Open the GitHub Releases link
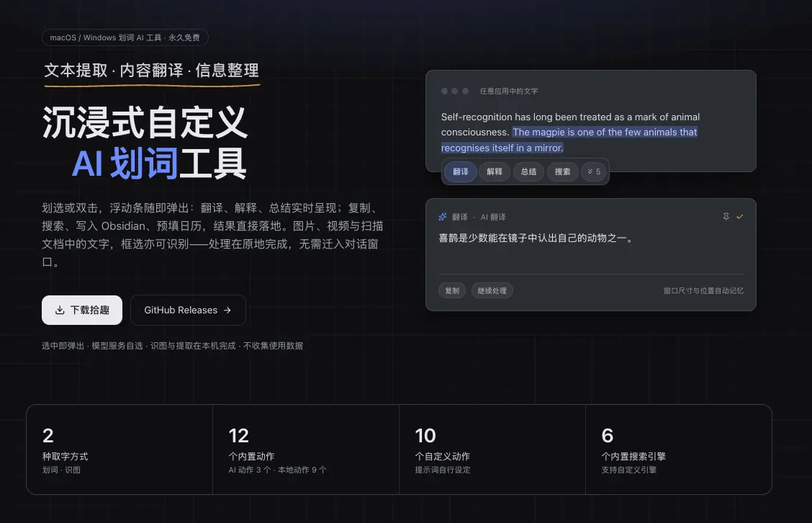812x523 pixels. (188, 310)
